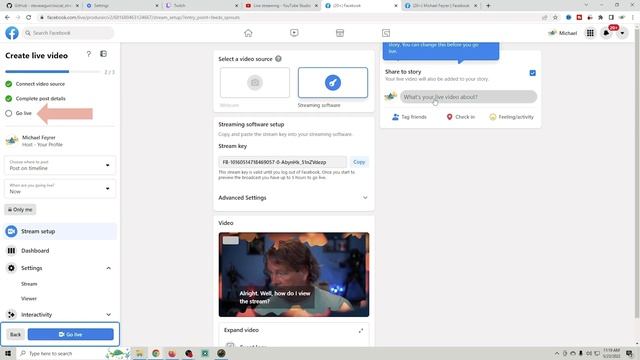Open the Facebook menu grid icon

tap(590, 33)
